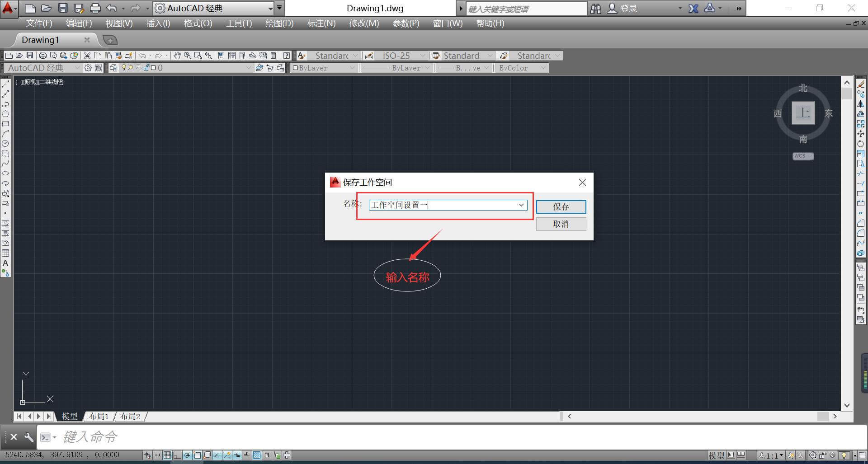Click the Autodesk Exchange X icon
Image resolution: width=868 pixels, height=464 pixels.
[x=693, y=8]
